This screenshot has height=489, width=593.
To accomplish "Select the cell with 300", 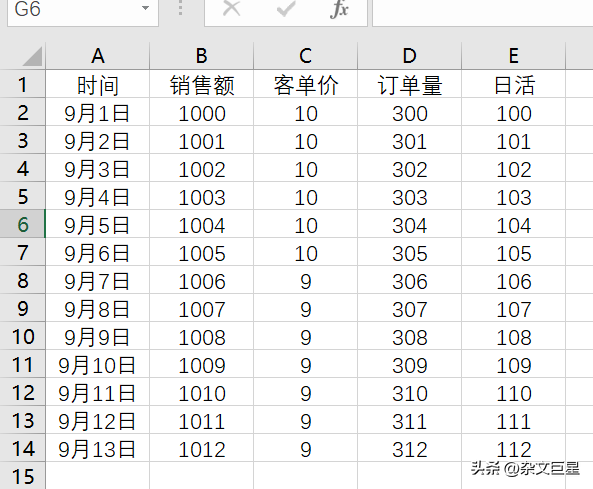I will click(410, 112).
